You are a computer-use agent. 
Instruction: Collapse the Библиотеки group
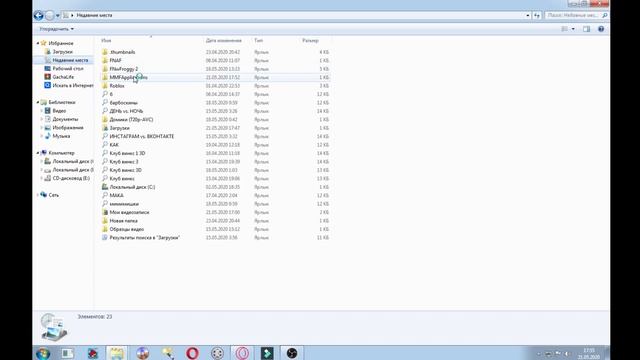(38, 102)
